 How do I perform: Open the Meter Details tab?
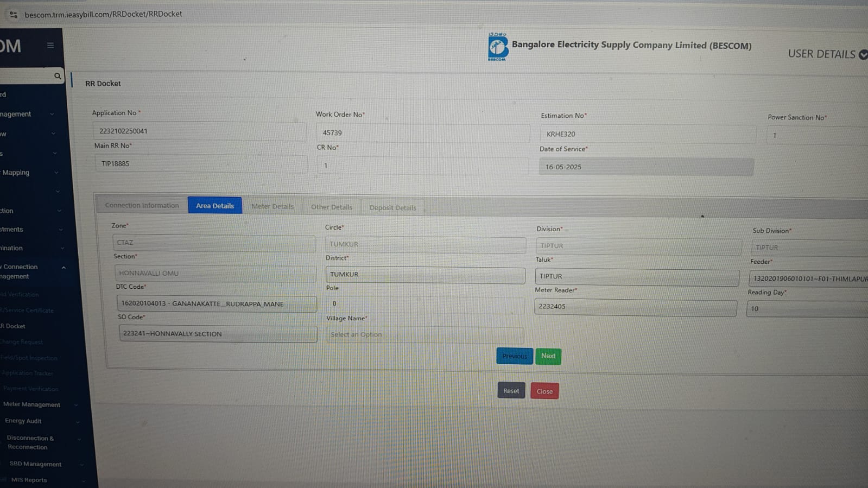(x=273, y=206)
